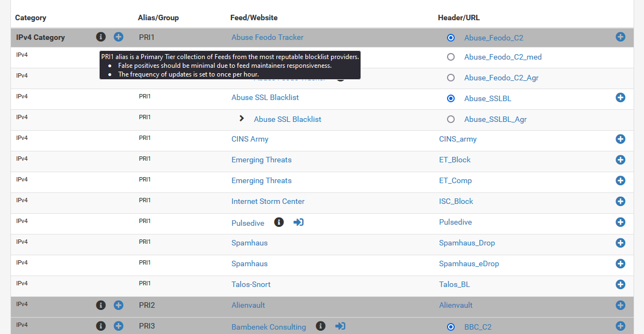Select the Abuse_Feodo_C2 radio button
The width and height of the screenshot is (644, 334).
tap(450, 38)
